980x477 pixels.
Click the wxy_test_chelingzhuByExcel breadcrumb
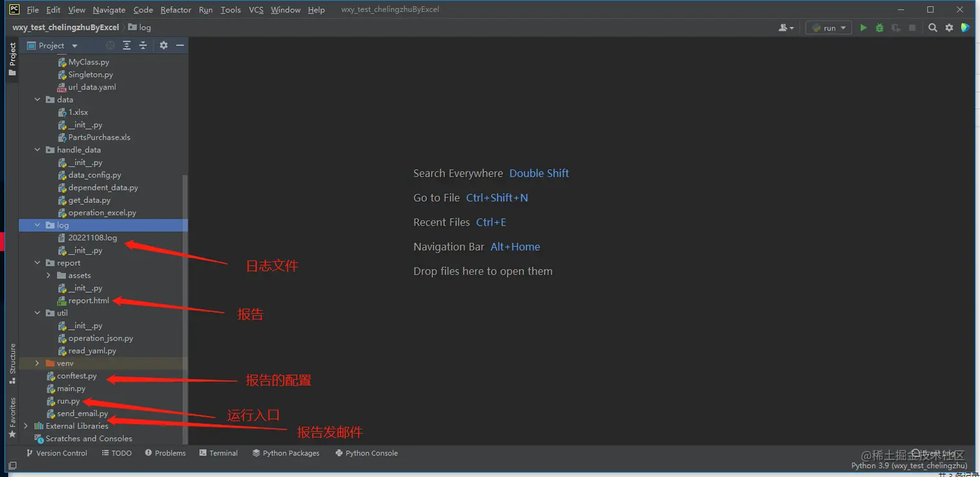(65, 28)
